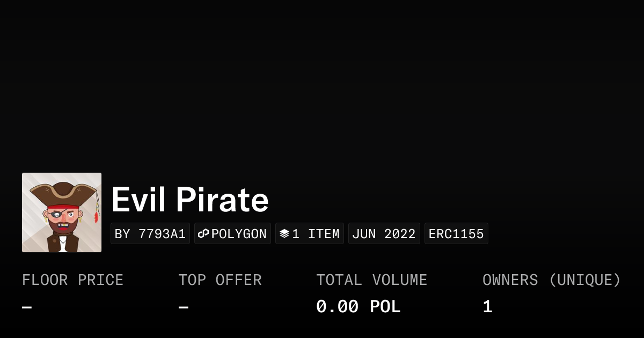The width and height of the screenshot is (644, 338).
Task: Click the JUN 2022 creation date badge
Action: 384,234
